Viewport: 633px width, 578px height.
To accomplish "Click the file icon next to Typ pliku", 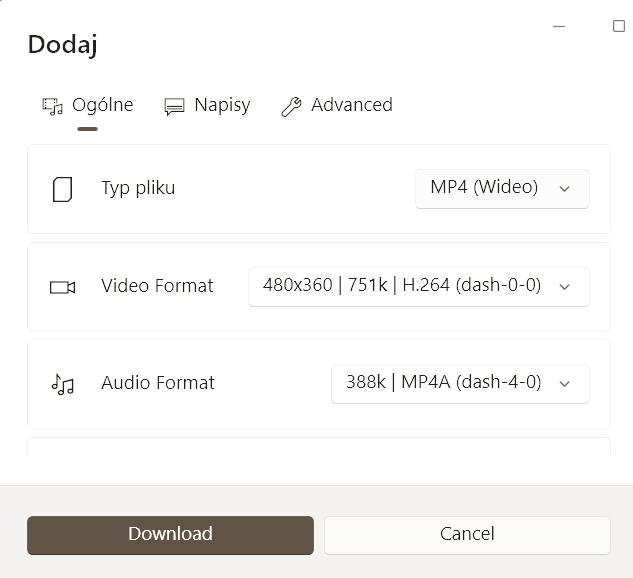I will 63,189.
